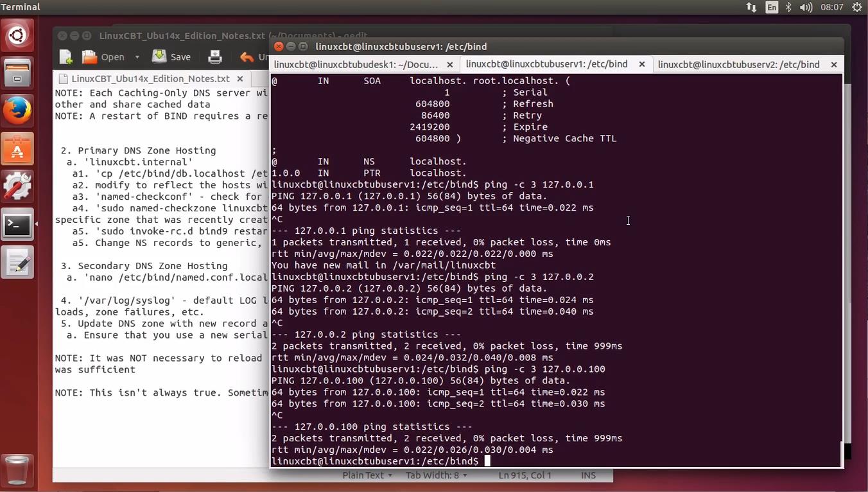Open the Files manager in the launcher
This screenshot has height=492, width=868.
(x=17, y=73)
